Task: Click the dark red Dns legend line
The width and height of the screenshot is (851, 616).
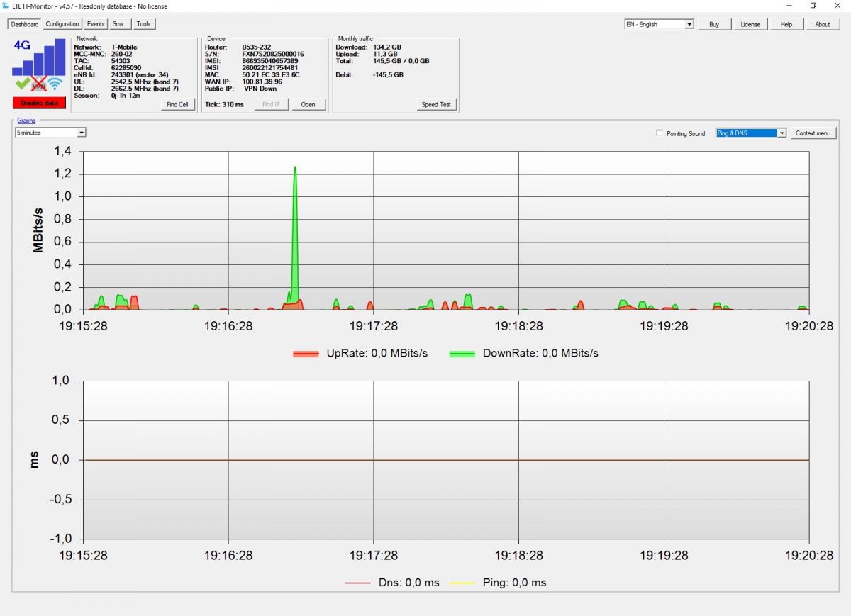Action: click(x=358, y=583)
